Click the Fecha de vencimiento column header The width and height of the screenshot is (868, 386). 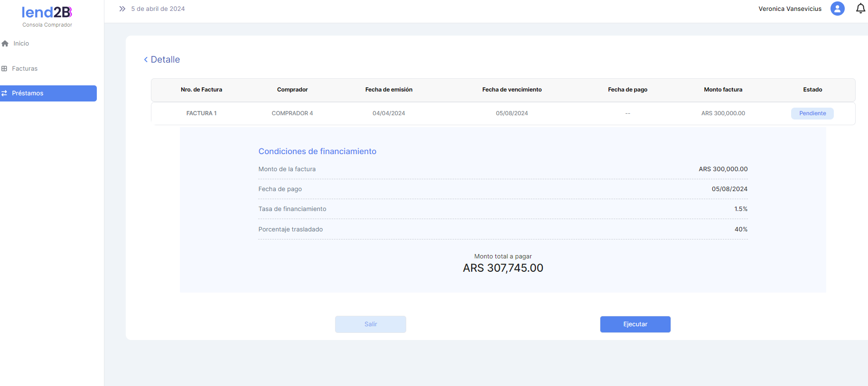(x=512, y=90)
